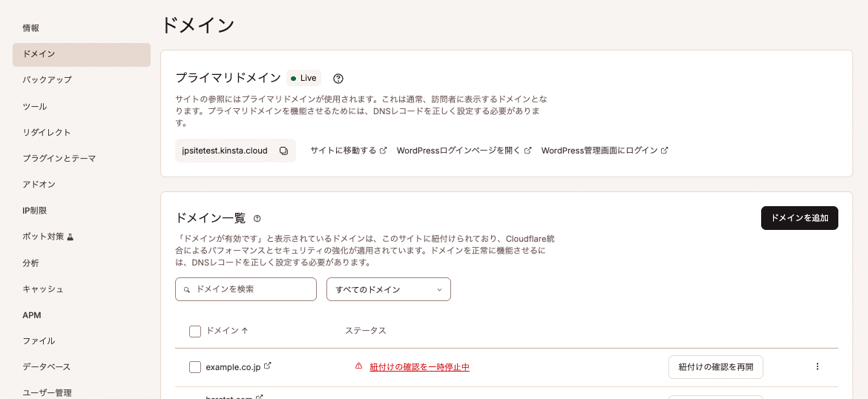Click the flask icon next to ボット対策

tap(70, 237)
